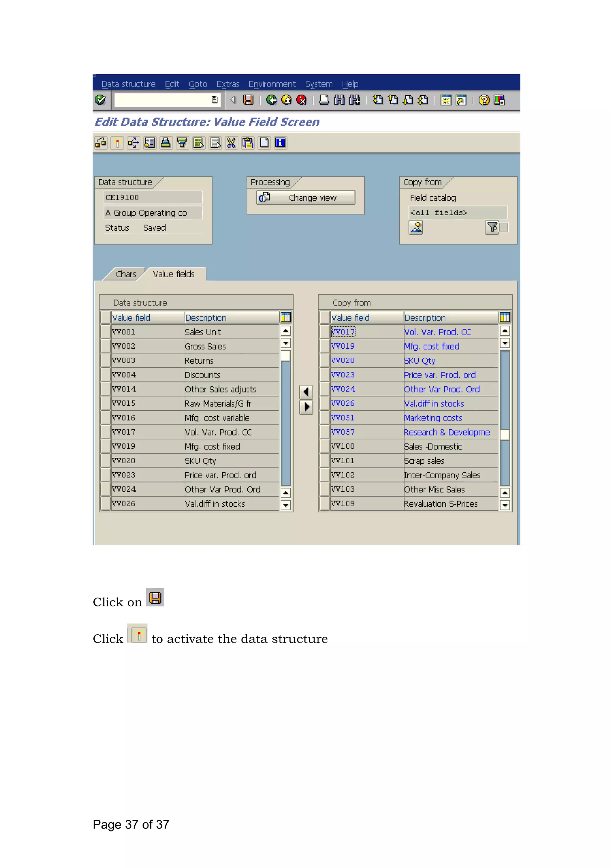Click the Create New Session icon
This screenshot has height=868, width=613.
click(446, 100)
